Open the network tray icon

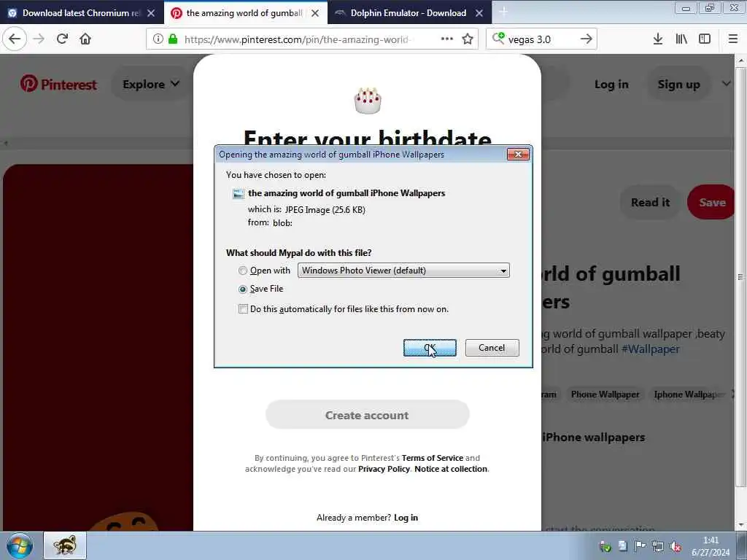[658, 546]
